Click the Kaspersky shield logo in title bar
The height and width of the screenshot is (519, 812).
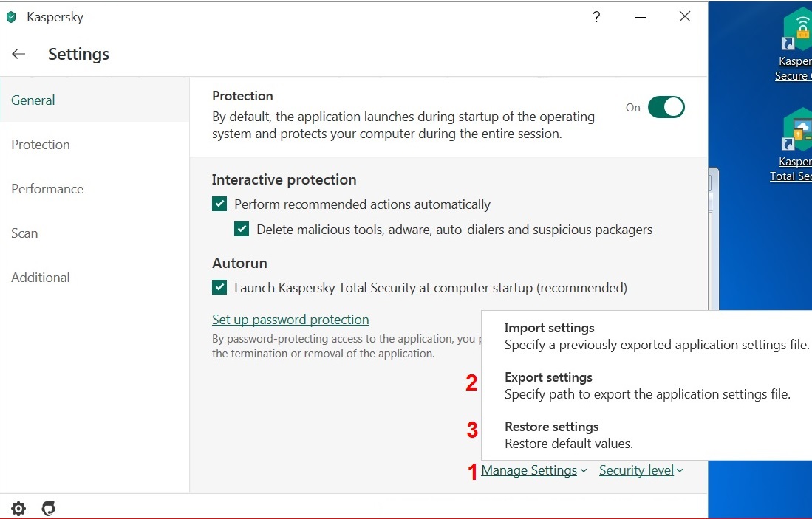[x=11, y=17]
